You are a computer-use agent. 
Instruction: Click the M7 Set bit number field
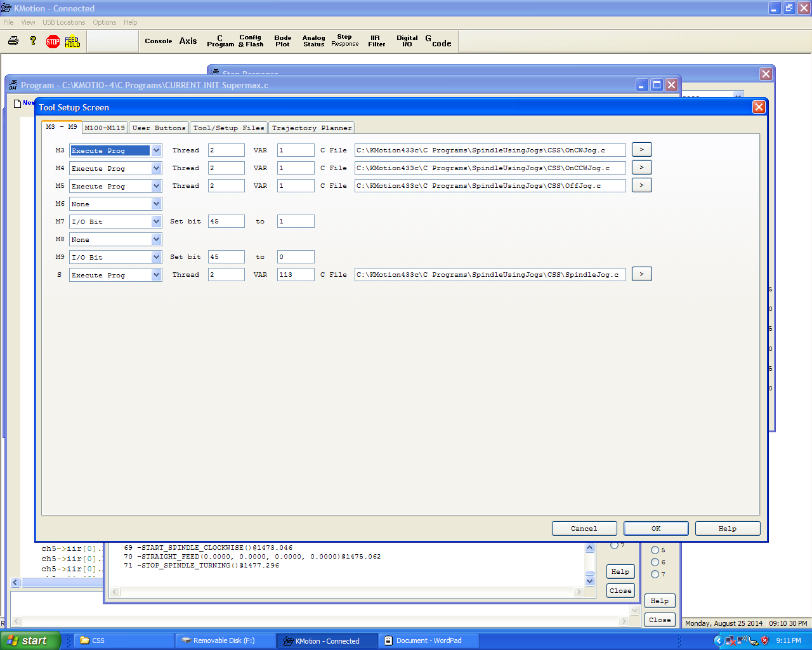226,222
